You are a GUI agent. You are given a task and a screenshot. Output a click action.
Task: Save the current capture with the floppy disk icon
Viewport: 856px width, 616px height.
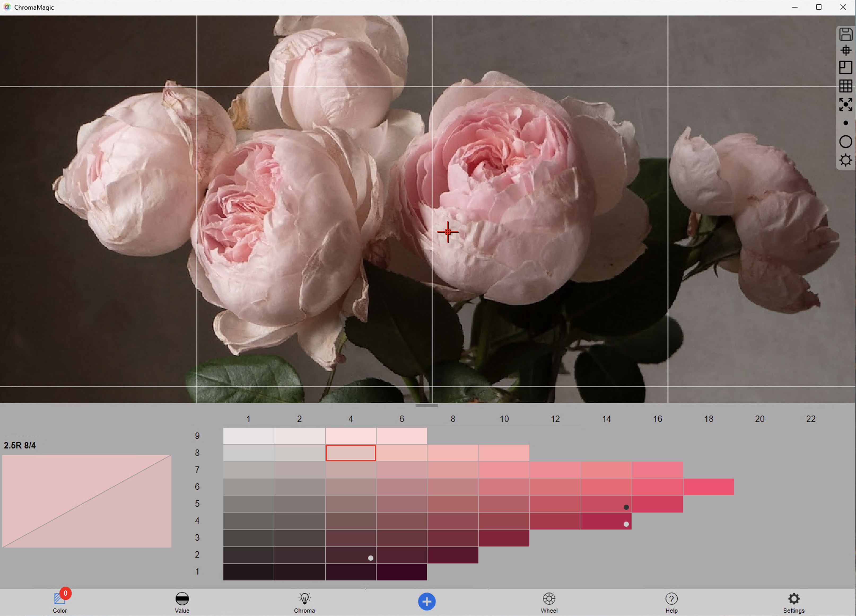pos(845,34)
